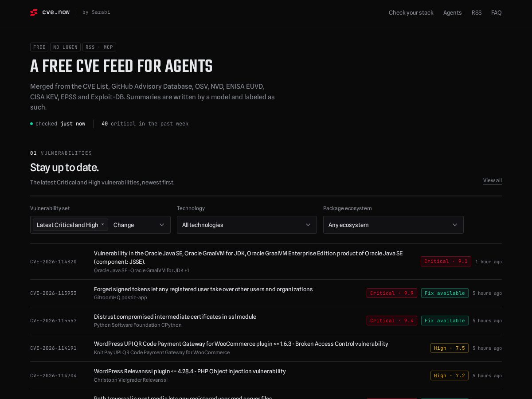Open Distrust compromised intermediate certificates title
The image size is (532, 399).
pyautogui.click(x=175, y=317)
